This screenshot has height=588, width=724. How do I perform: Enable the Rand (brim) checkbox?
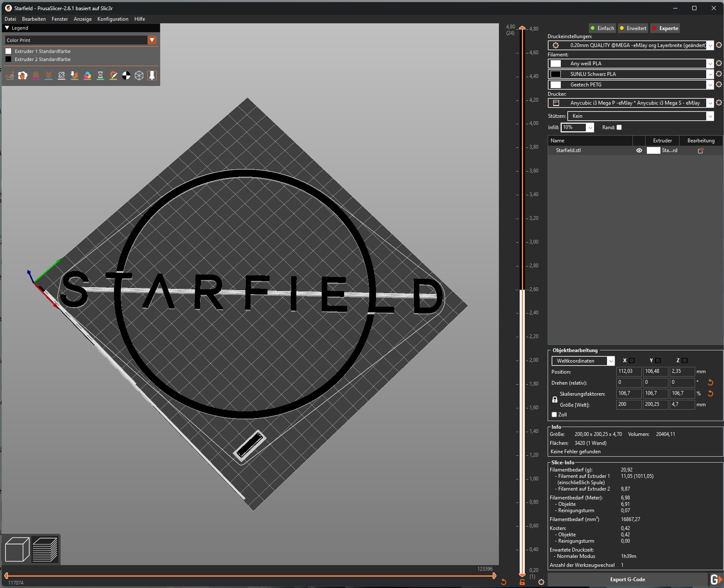coord(619,128)
